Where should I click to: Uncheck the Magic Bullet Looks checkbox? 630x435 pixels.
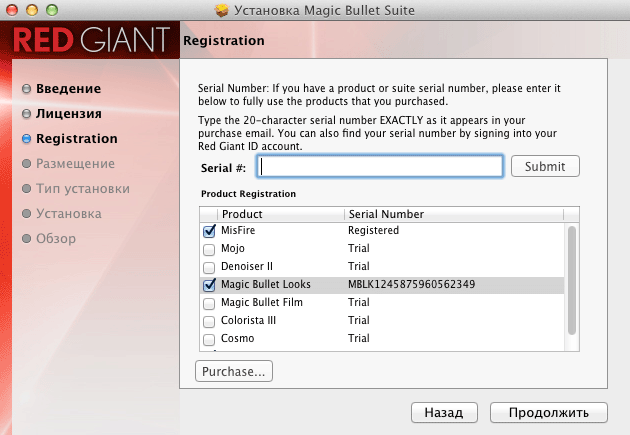[209, 285]
